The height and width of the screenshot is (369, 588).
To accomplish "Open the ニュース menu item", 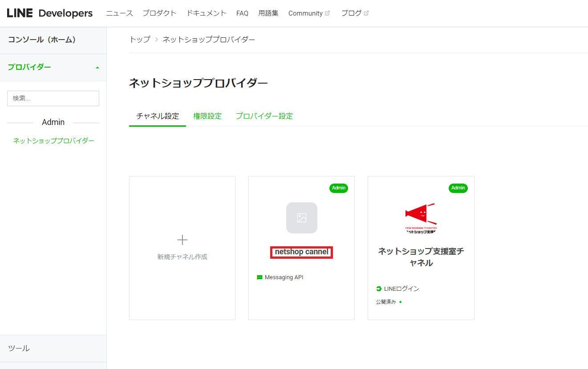I will (x=119, y=13).
